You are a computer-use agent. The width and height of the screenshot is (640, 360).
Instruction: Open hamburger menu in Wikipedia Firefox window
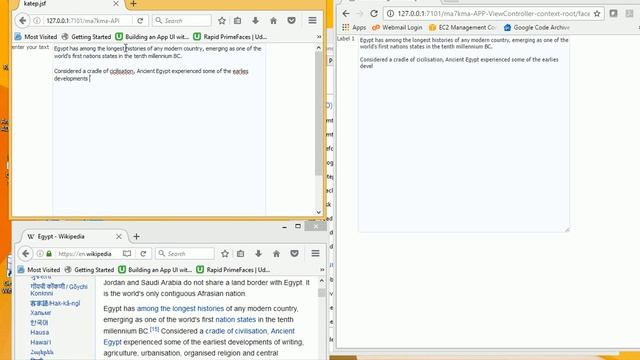[x=316, y=253]
